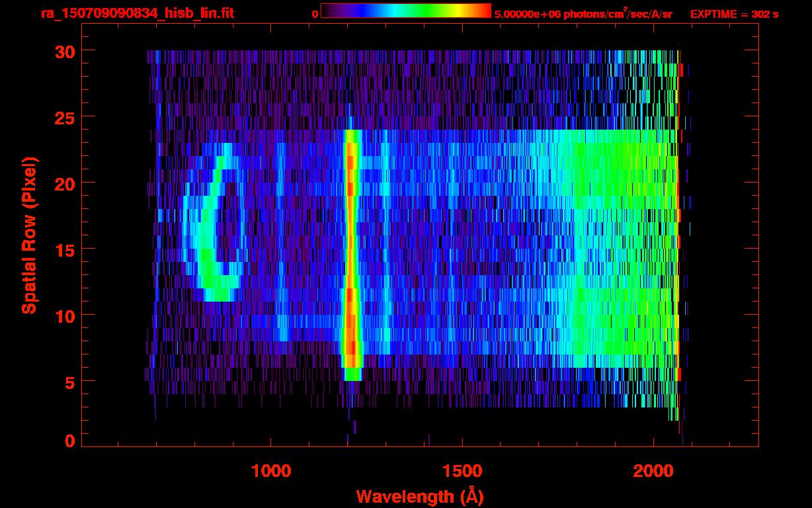Click the x-axis tick label 2000
The width and height of the screenshot is (812, 508).
pyautogui.click(x=653, y=471)
